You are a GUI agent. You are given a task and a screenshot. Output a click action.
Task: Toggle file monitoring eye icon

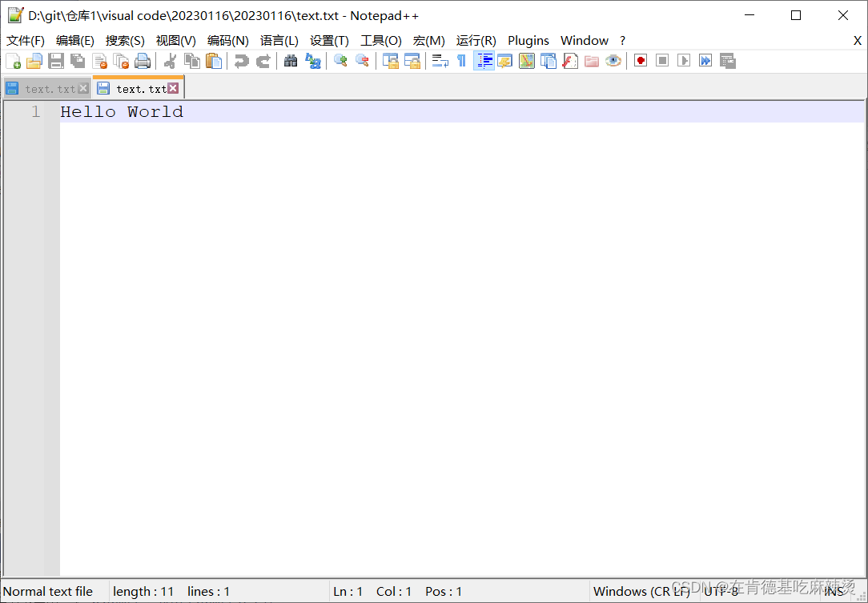tap(613, 60)
